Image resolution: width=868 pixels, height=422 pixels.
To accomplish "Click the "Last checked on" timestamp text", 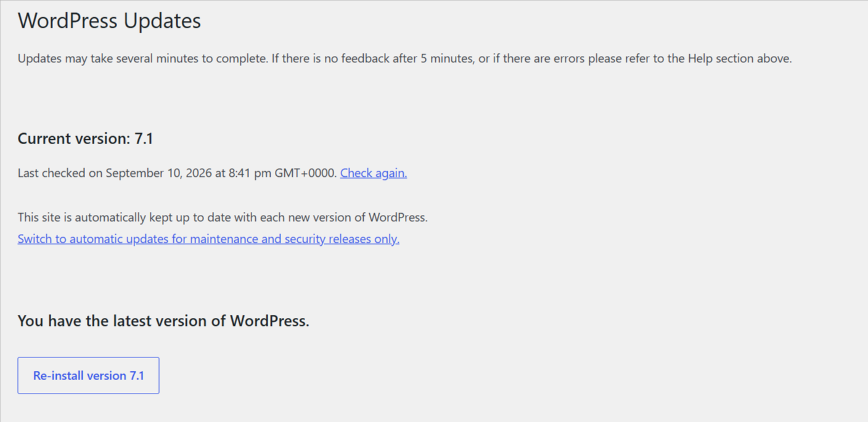I will click(x=178, y=173).
